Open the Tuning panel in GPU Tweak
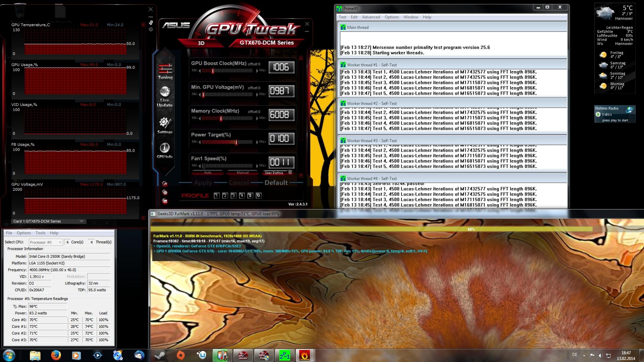 165,71
